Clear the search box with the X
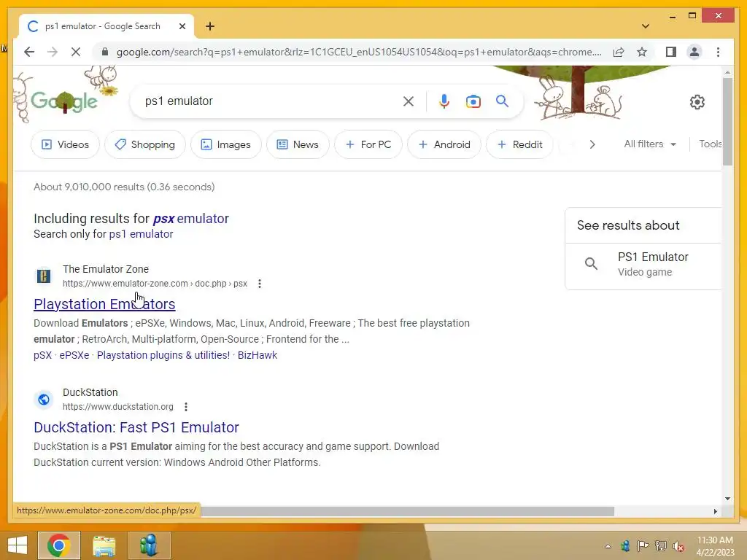747x560 pixels. (x=409, y=101)
